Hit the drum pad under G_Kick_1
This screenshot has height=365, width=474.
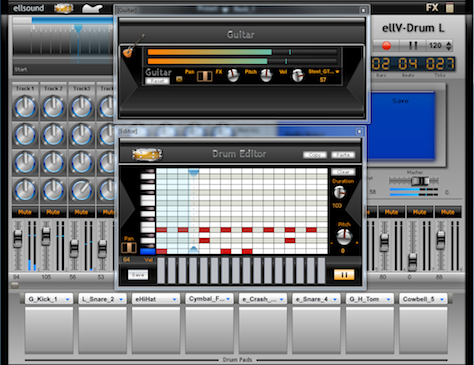[49, 330]
